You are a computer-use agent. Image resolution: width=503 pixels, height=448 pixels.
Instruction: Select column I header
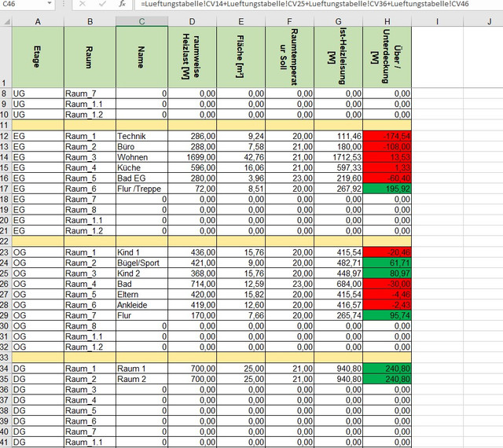(x=438, y=21)
